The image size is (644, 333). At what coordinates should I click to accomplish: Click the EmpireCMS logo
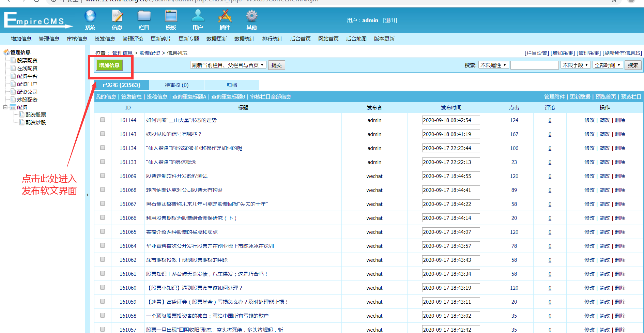coord(38,20)
